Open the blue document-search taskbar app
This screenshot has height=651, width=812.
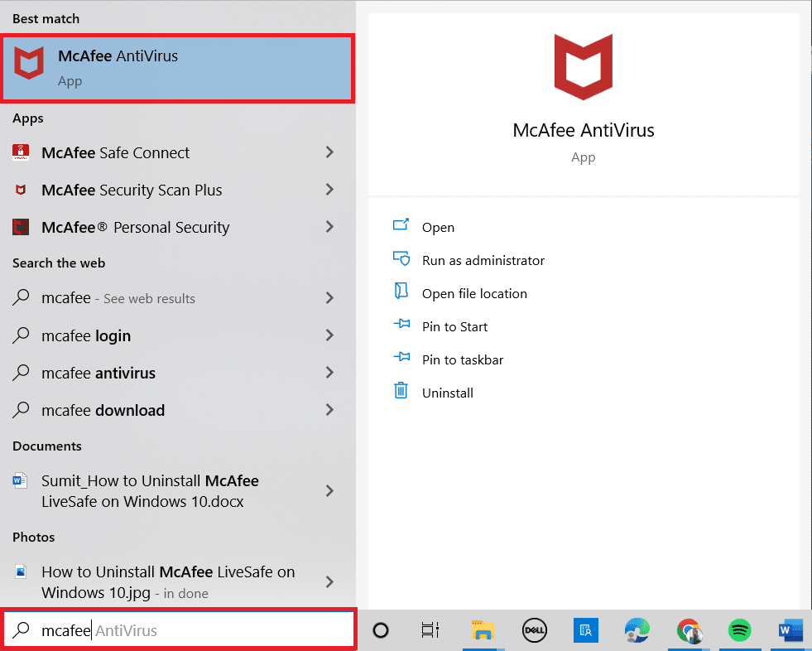coord(586,630)
